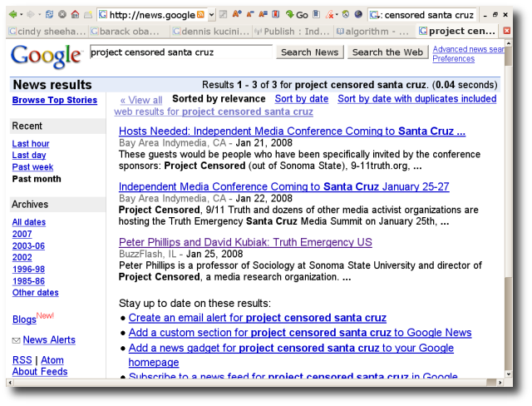
Task: Click Add a news gadget link
Action: pyautogui.click(x=291, y=354)
